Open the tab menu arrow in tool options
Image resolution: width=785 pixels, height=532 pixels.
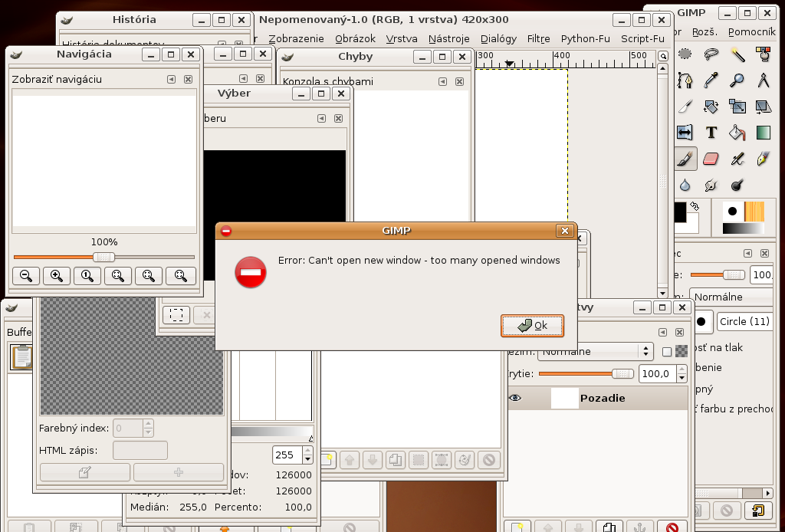(x=748, y=253)
